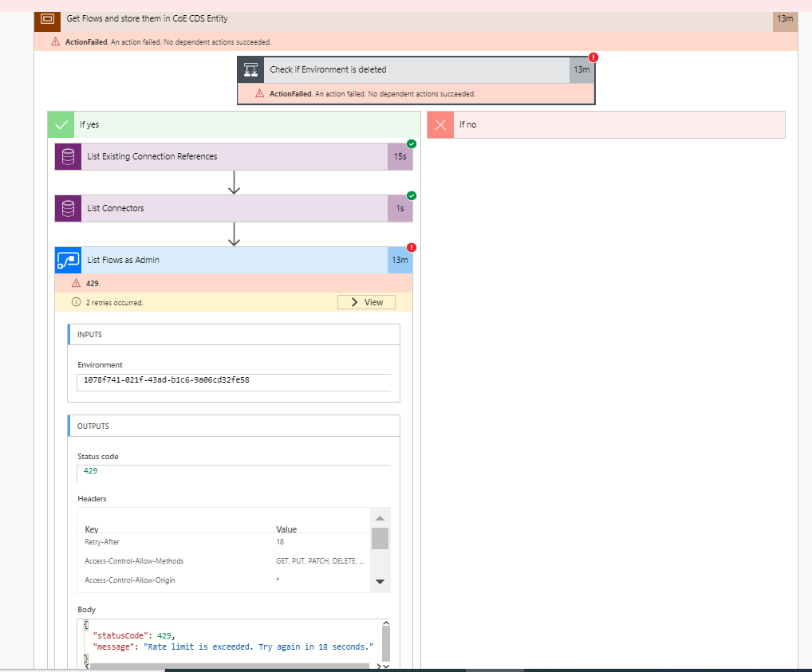Click the Power Automate icon on List Flows as Admin
Screen dimensions: 812x672
pyautogui.click(x=68, y=260)
